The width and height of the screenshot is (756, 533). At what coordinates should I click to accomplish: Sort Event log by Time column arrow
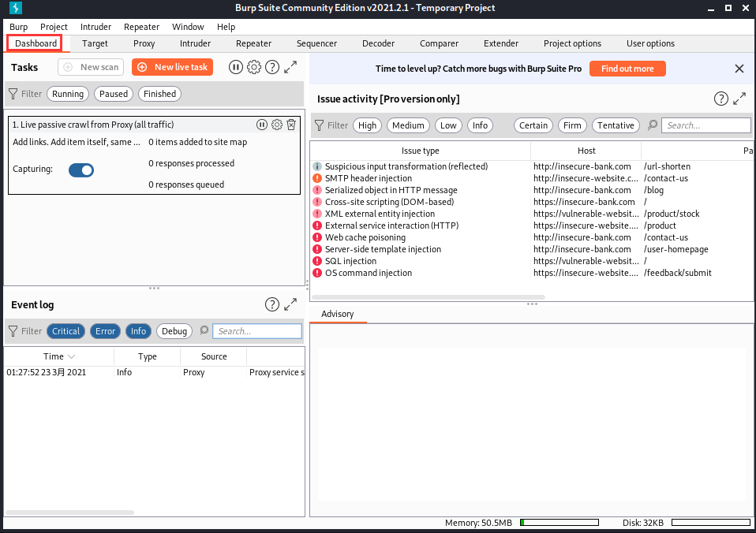coord(71,356)
